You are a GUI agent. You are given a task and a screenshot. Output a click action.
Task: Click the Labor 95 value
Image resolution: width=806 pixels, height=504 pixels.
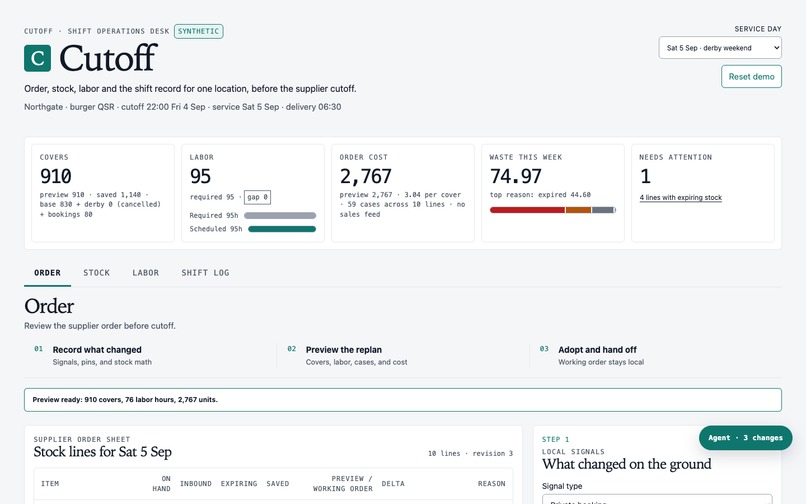[x=200, y=176]
